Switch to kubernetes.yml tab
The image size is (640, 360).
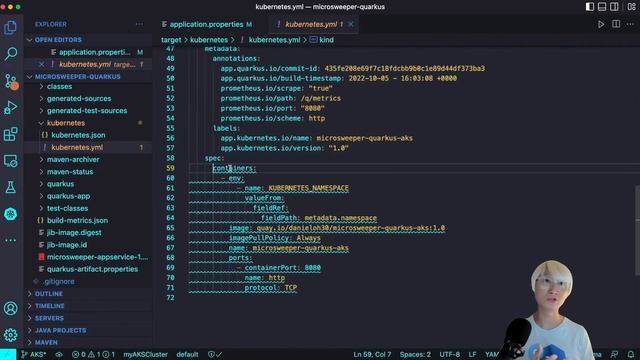pyautogui.click(x=313, y=24)
